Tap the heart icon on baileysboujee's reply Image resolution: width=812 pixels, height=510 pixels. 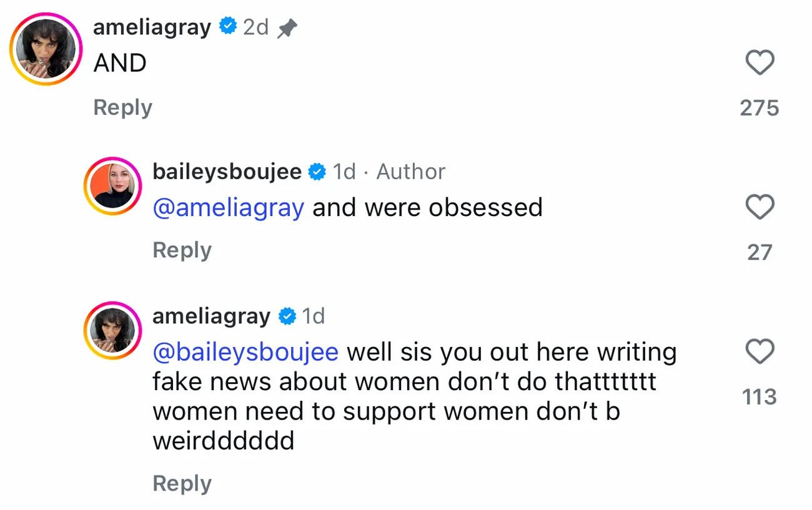pyautogui.click(x=760, y=207)
